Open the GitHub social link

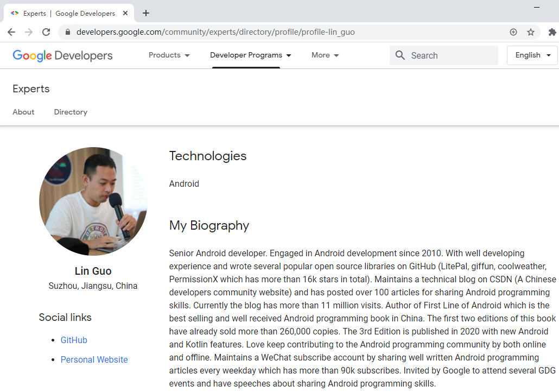point(74,340)
